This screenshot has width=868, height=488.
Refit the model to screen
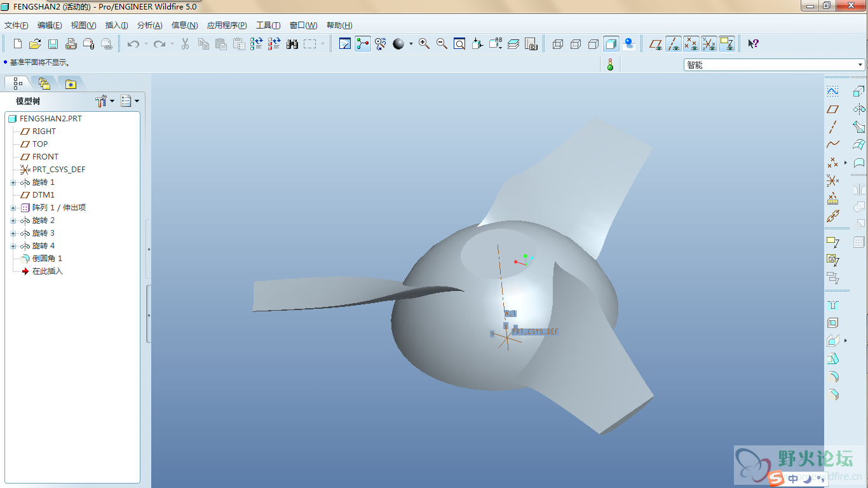(x=459, y=44)
